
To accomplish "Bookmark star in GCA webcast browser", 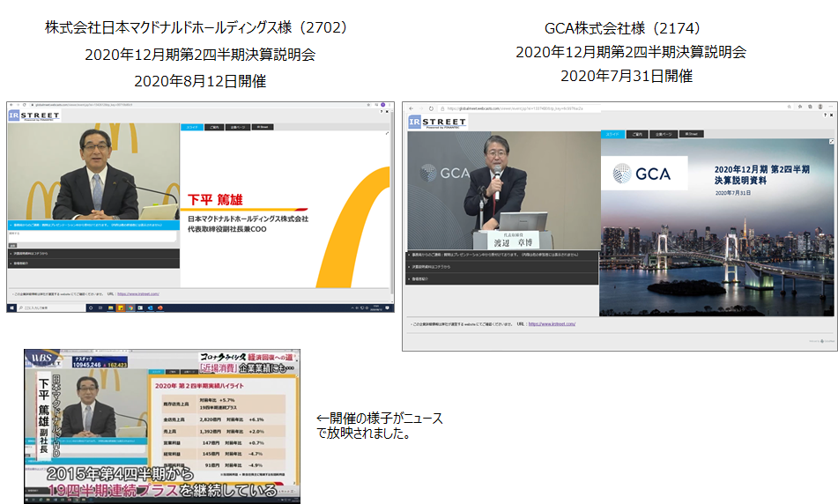I will coord(789,107).
